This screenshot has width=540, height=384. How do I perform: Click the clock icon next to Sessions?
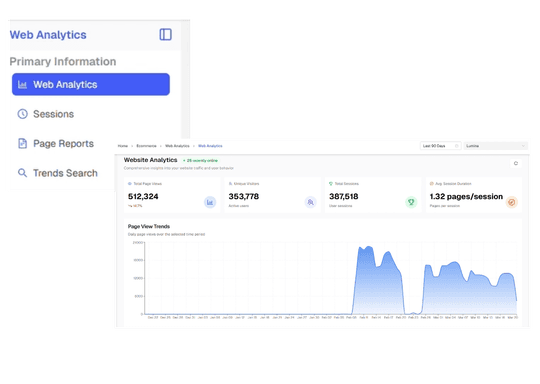(22, 114)
